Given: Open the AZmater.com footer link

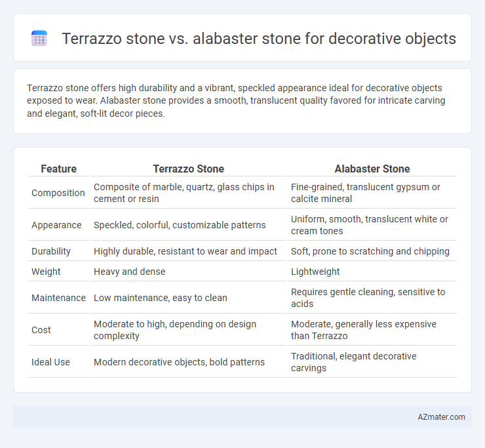Looking at the screenshot, I should 441,417.
